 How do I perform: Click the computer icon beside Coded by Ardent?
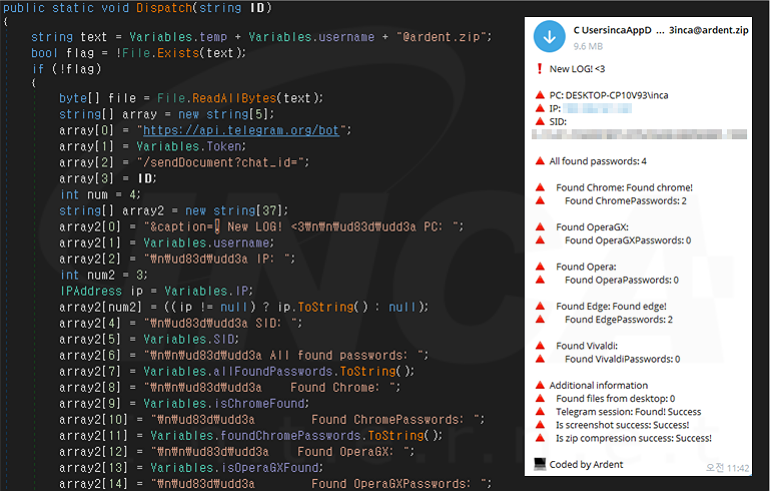(540, 464)
